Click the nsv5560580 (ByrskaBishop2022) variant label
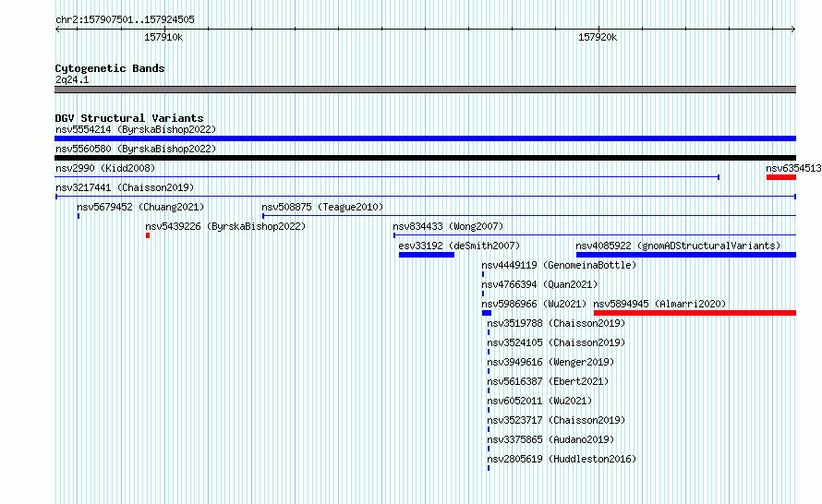 pos(136,149)
